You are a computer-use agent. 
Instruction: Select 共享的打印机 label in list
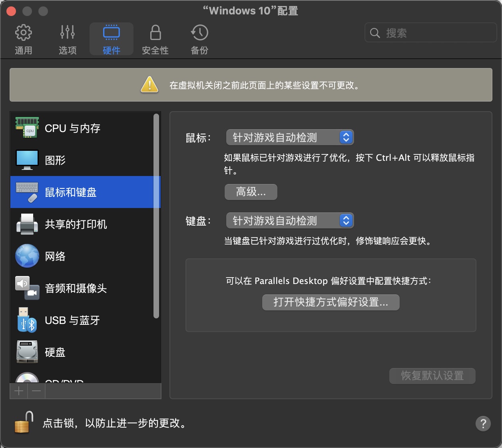[x=76, y=224]
